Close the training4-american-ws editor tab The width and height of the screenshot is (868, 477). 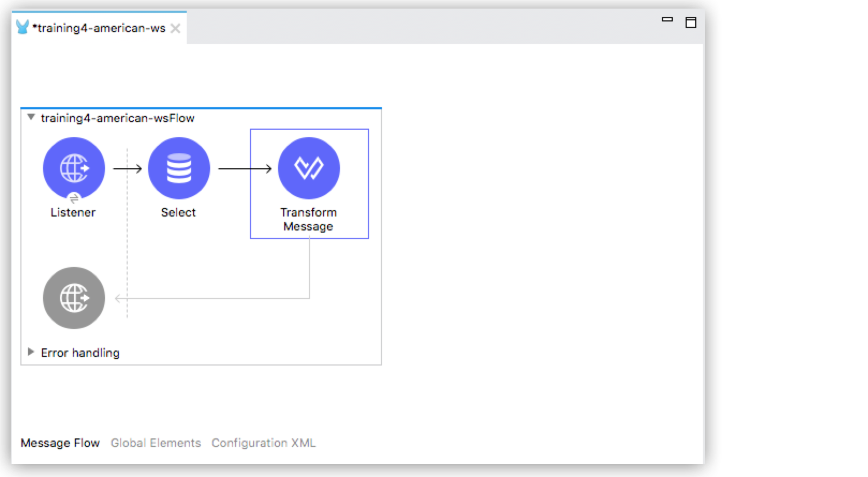[x=175, y=28]
